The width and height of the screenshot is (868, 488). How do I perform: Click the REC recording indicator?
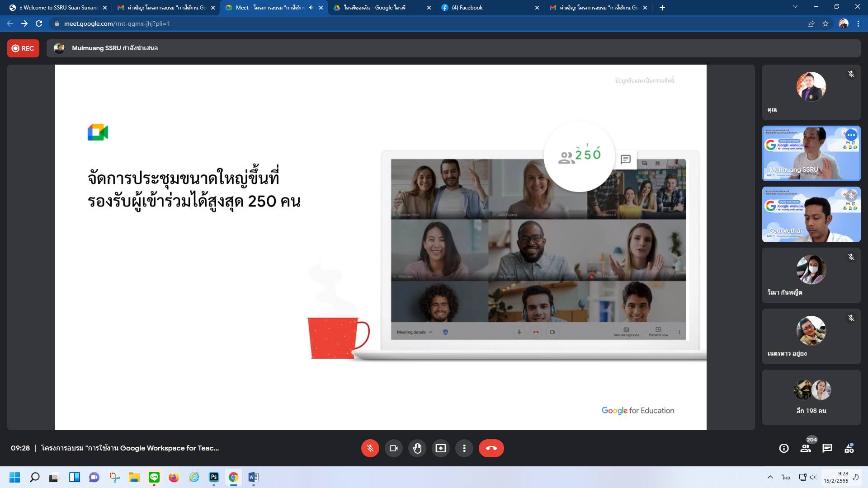(23, 48)
